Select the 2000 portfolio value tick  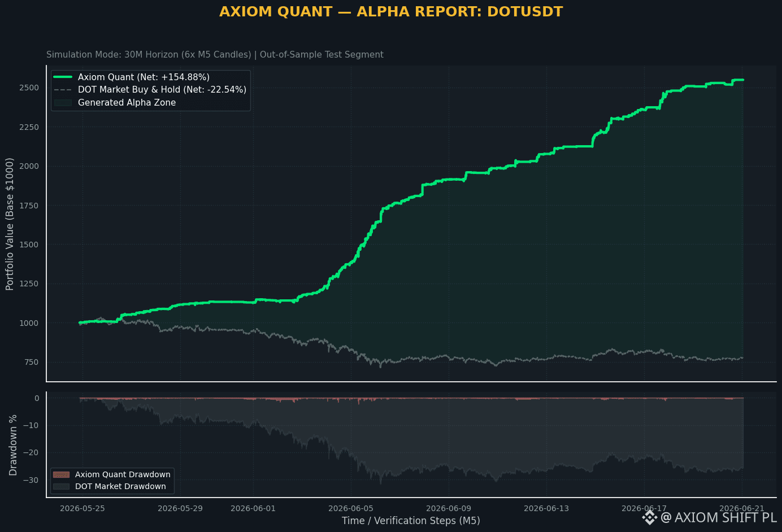[x=29, y=166]
